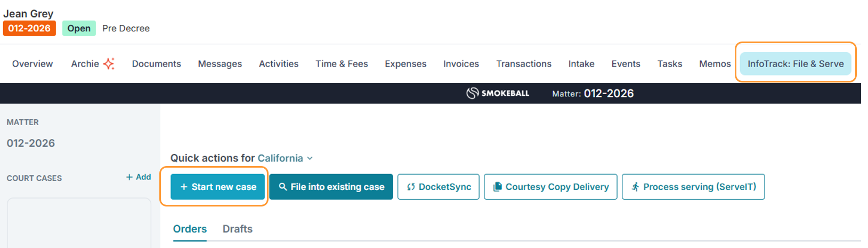
Task: Switch to the Drafts tab
Action: 238,229
